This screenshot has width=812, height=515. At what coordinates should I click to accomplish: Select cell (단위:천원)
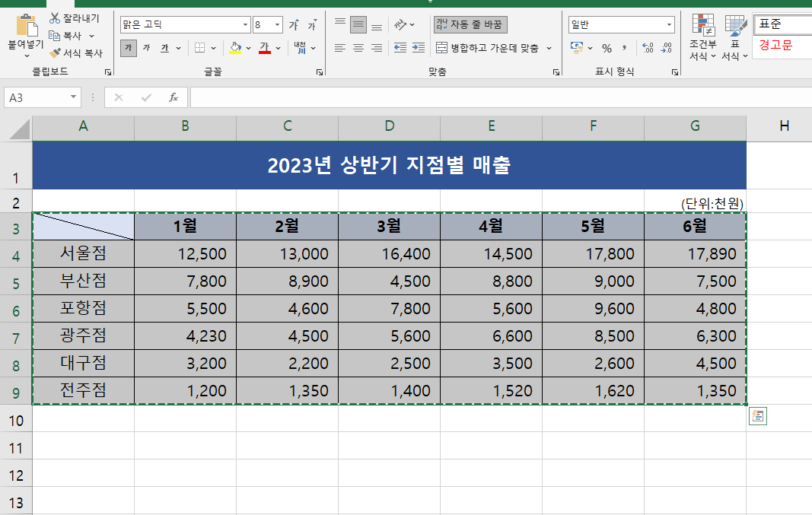point(695,203)
